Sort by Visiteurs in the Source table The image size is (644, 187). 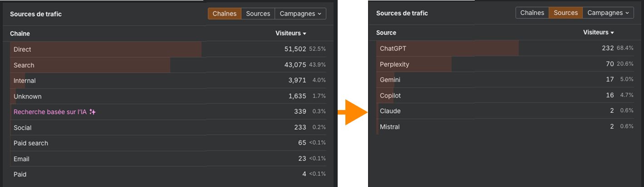599,33
